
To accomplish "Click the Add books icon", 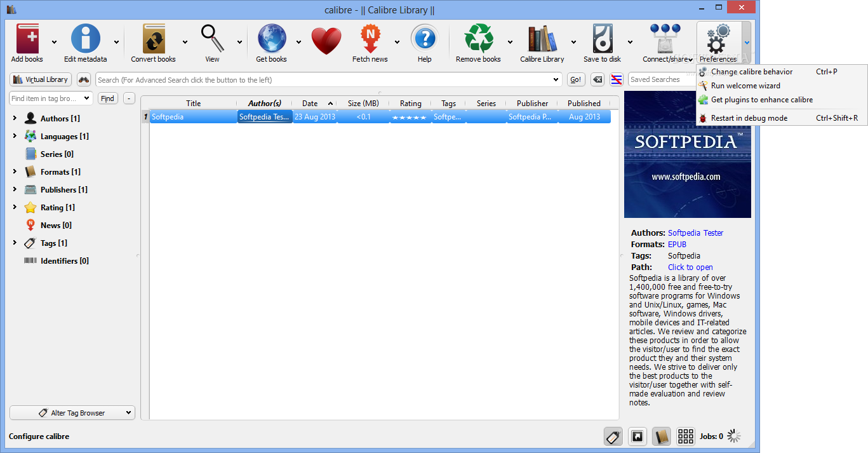I will click(x=27, y=39).
